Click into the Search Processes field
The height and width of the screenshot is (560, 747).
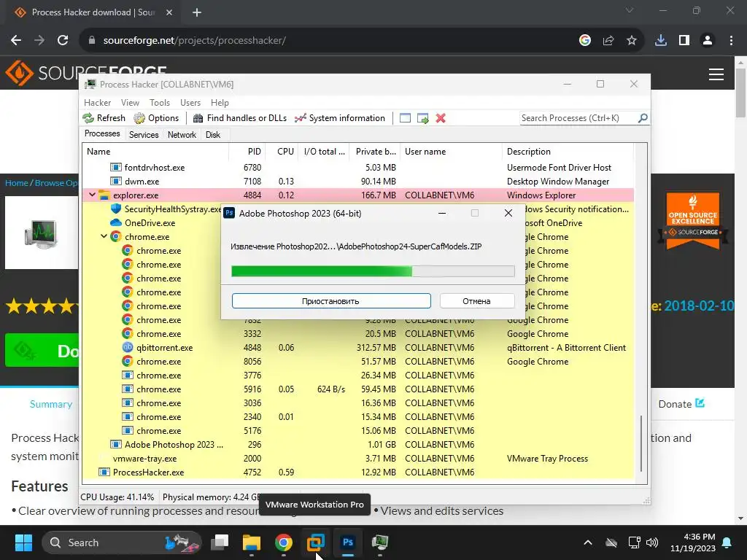[578, 118]
